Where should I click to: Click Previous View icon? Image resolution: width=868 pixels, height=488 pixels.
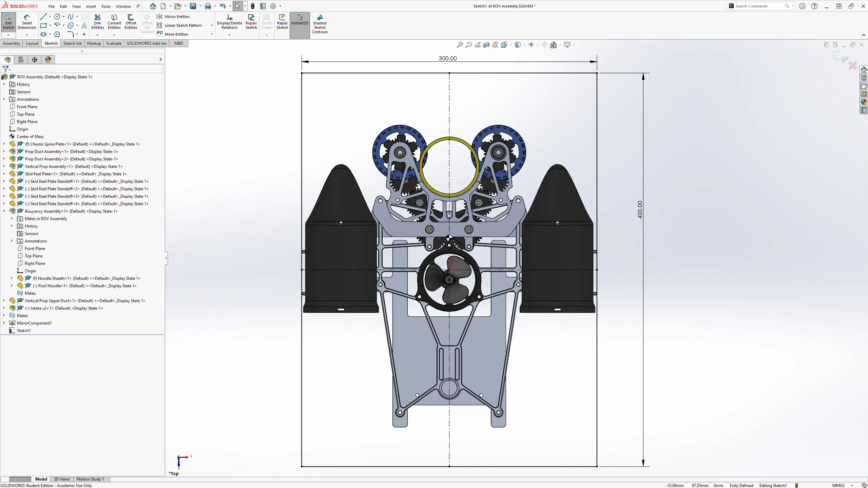[477, 45]
